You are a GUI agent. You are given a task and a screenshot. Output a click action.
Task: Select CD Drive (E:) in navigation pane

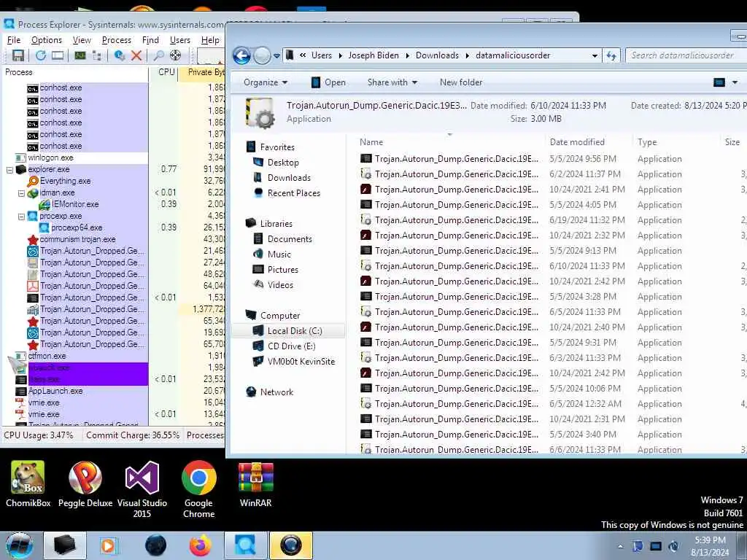291,346
